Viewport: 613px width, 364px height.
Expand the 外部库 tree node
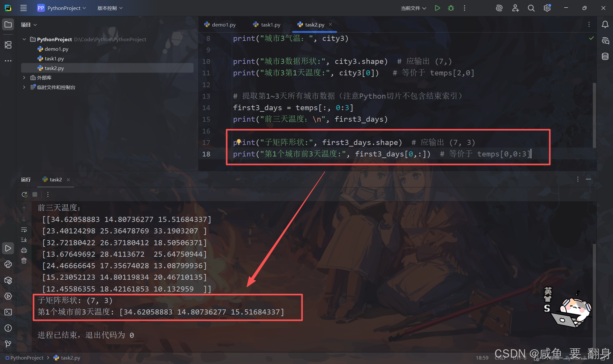click(x=24, y=78)
